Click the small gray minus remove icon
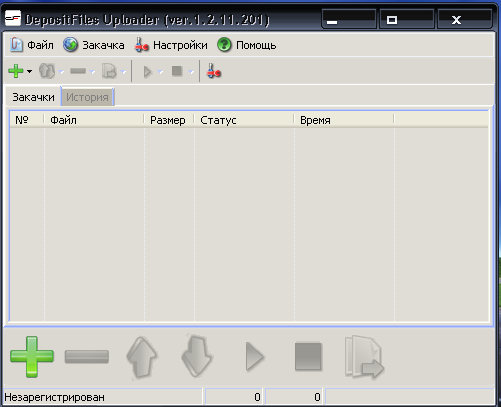Viewport: 501px width, 407px height. [x=78, y=71]
